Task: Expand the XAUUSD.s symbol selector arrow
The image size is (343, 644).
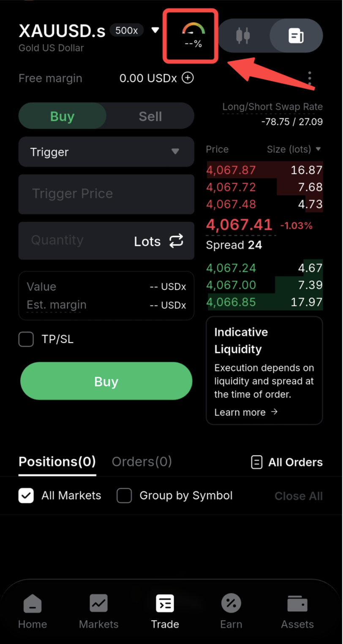Action: point(155,30)
